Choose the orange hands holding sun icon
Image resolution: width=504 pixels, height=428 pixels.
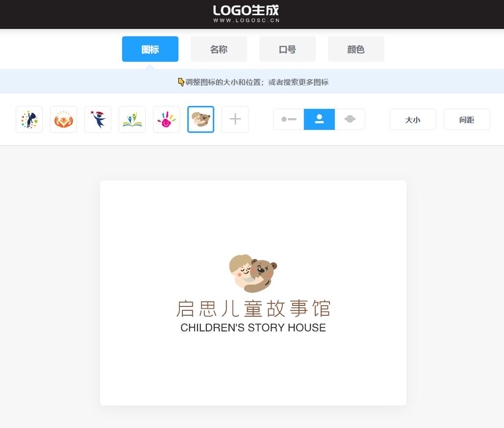pos(64,119)
